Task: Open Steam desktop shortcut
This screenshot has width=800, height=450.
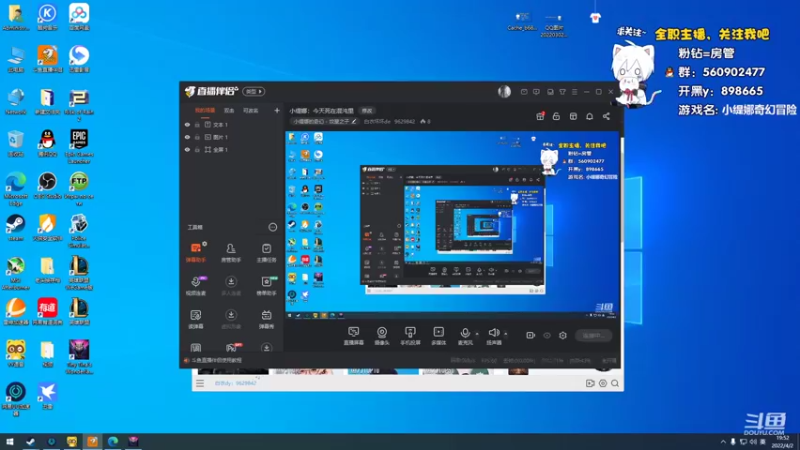Action: pos(15,228)
